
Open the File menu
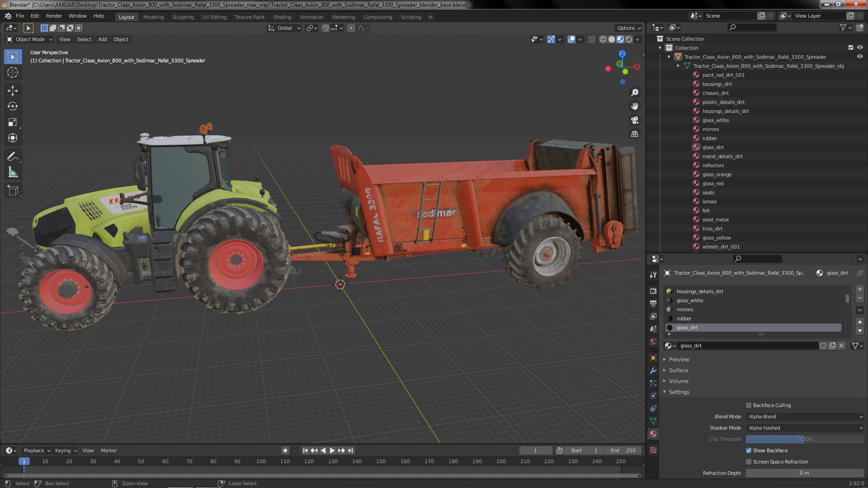pyautogui.click(x=20, y=16)
